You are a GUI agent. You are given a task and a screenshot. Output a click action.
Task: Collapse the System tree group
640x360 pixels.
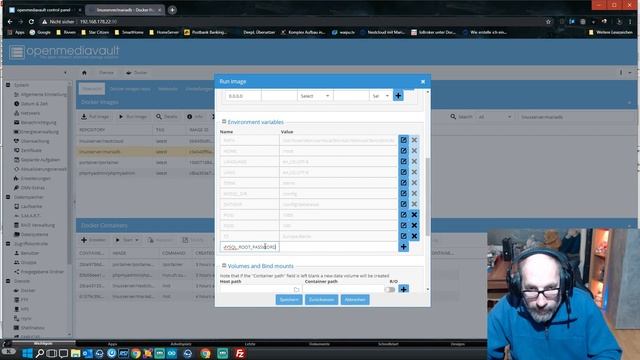pos(8,85)
